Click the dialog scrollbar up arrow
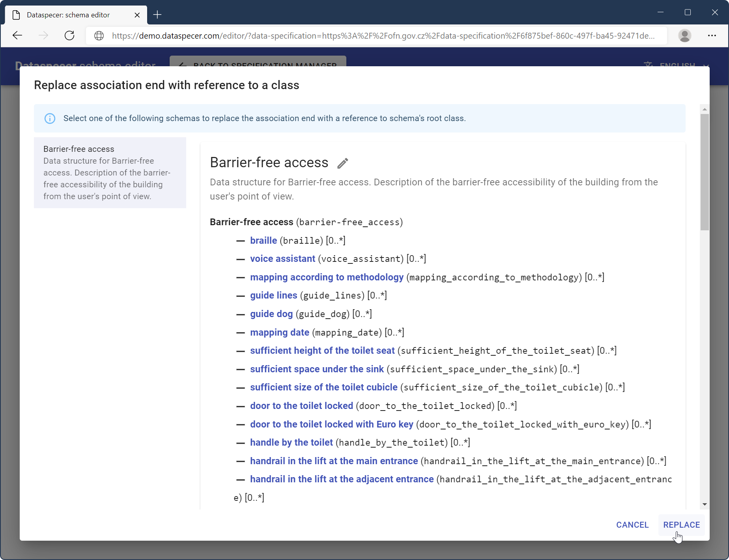 click(x=705, y=109)
